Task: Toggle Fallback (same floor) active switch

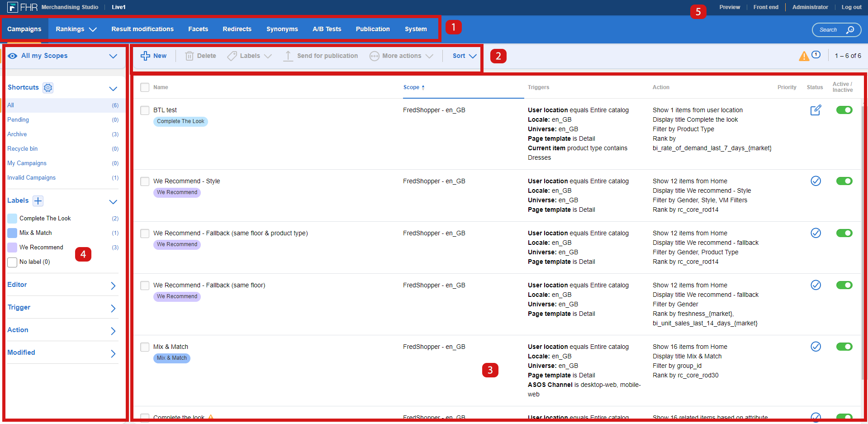Action: click(844, 285)
